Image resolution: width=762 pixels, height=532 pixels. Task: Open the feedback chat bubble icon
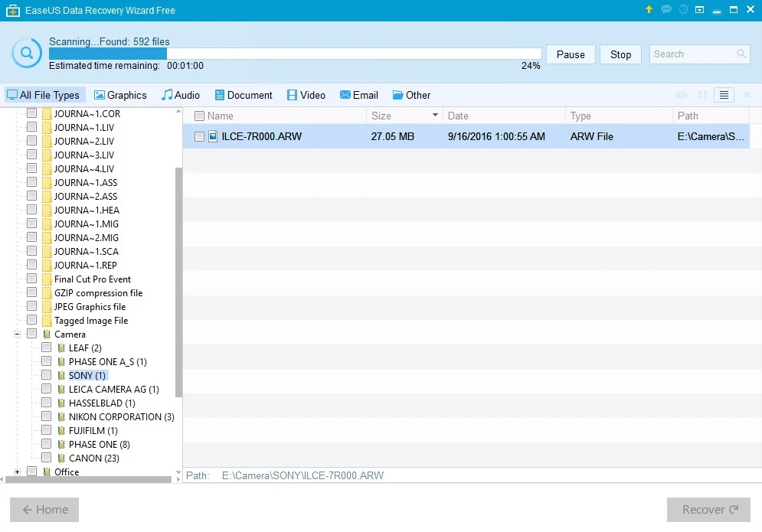coord(666,10)
